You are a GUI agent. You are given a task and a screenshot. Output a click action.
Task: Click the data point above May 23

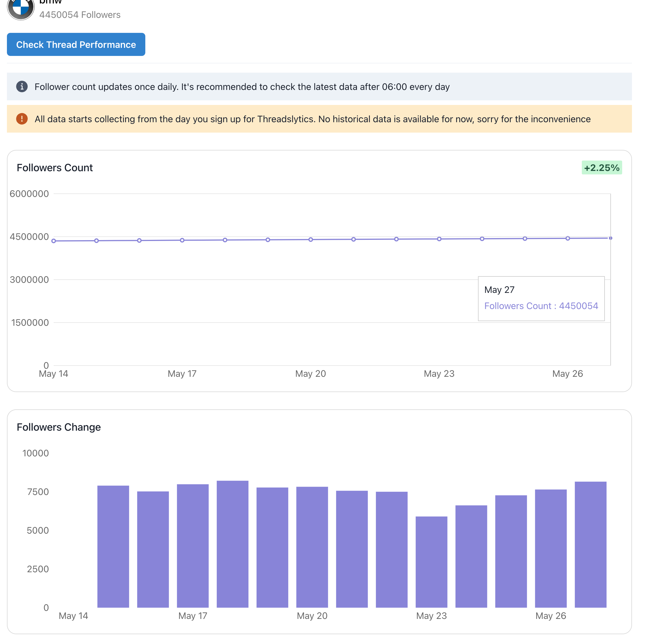click(439, 239)
